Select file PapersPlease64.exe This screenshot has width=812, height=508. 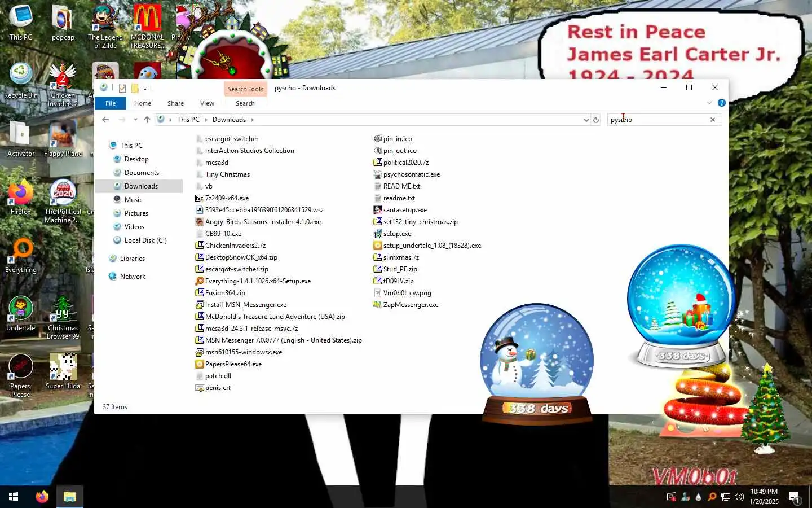228,364
